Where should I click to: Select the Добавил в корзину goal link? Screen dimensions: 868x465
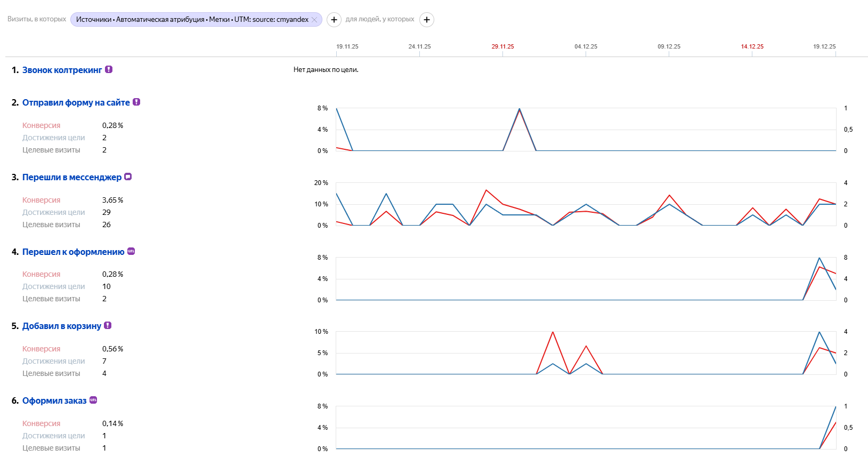coord(61,326)
